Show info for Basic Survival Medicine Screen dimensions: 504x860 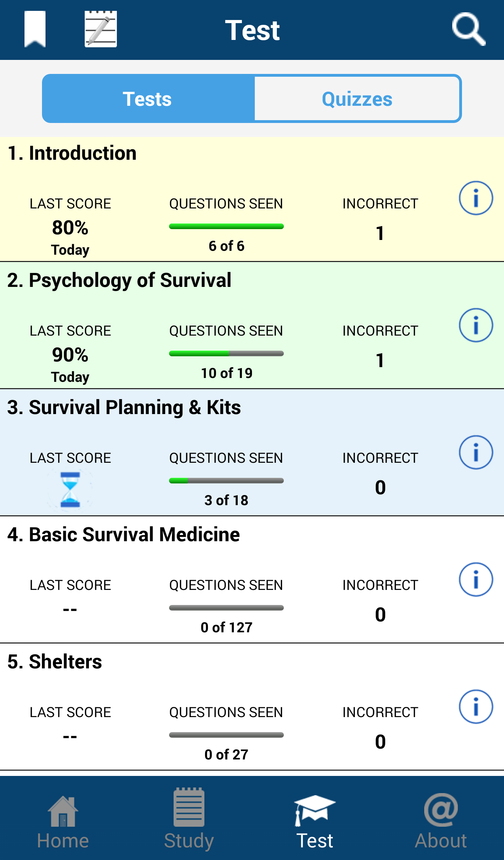pyautogui.click(x=476, y=580)
